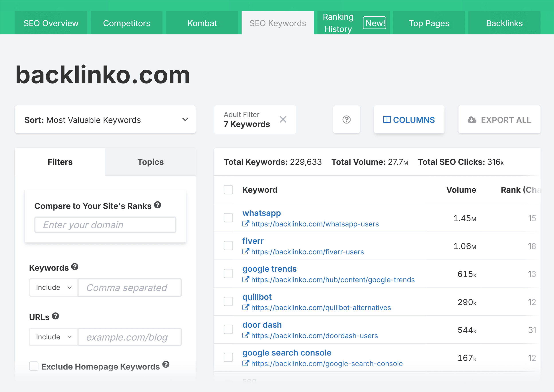Click external link icon for doordash-users URL
Screen dimensions: 554x392
(246, 336)
